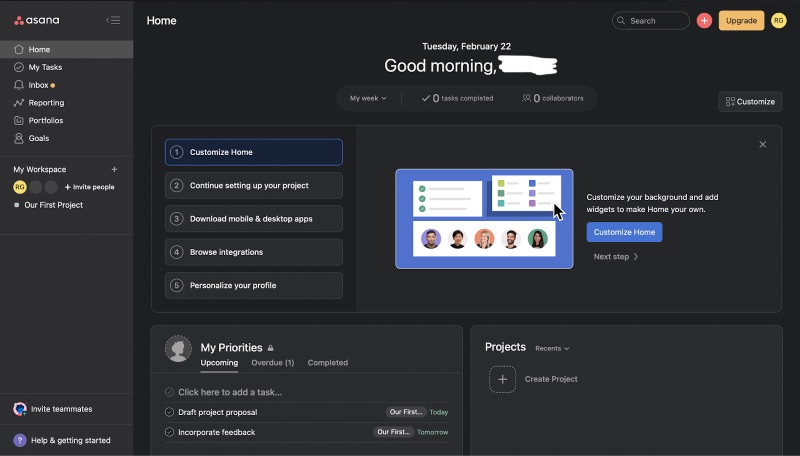
Task: Open Home in the sidebar
Action: click(66, 49)
